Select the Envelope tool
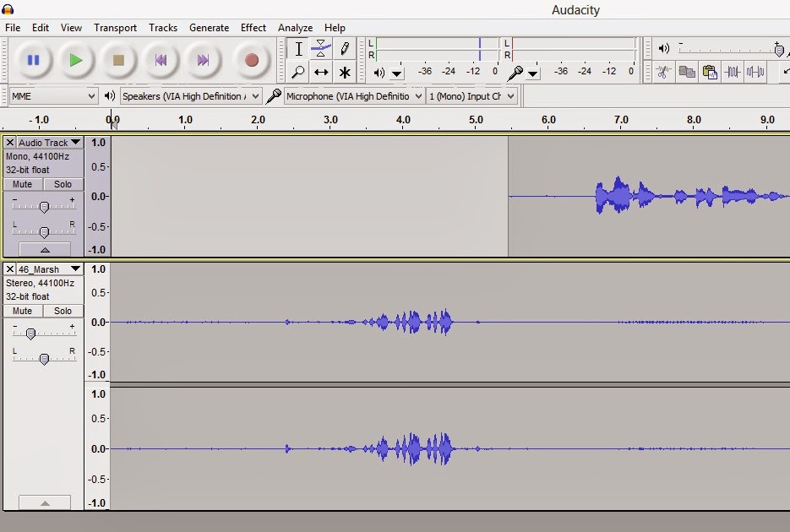790x532 pixels. coord(321,49)
